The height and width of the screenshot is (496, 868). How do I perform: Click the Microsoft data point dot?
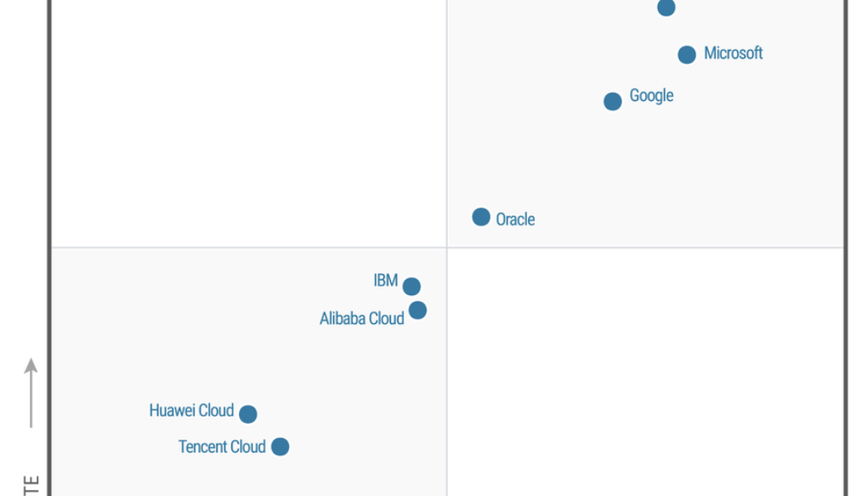(687, 54)
